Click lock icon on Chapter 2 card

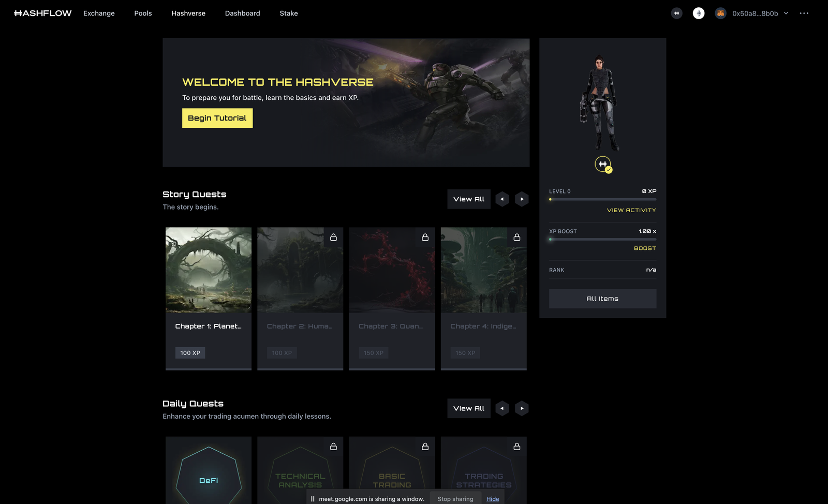pyautogui.click(x=333, y=237)
